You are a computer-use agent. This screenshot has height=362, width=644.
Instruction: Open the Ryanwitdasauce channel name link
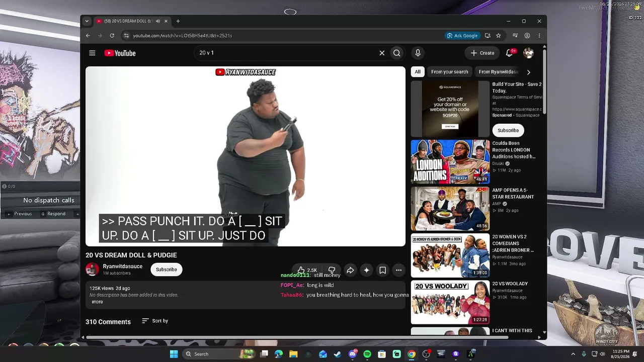coord(123,266)
